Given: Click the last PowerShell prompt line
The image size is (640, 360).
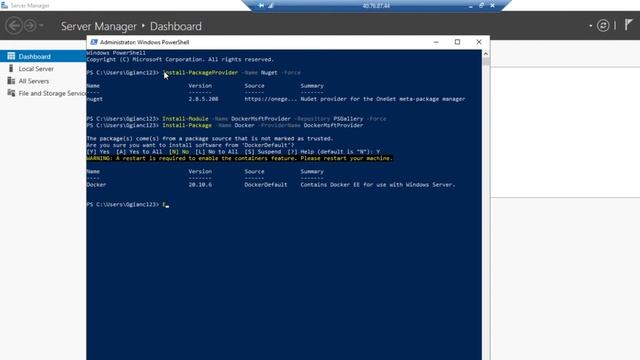Looking at the screenshot, I should coord(128,204).
